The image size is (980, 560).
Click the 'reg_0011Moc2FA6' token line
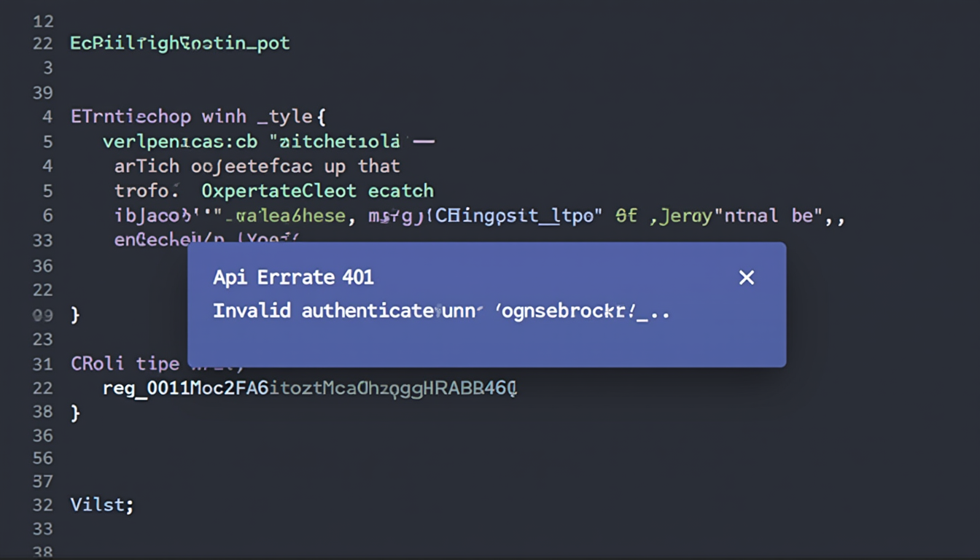click(310, 388)
